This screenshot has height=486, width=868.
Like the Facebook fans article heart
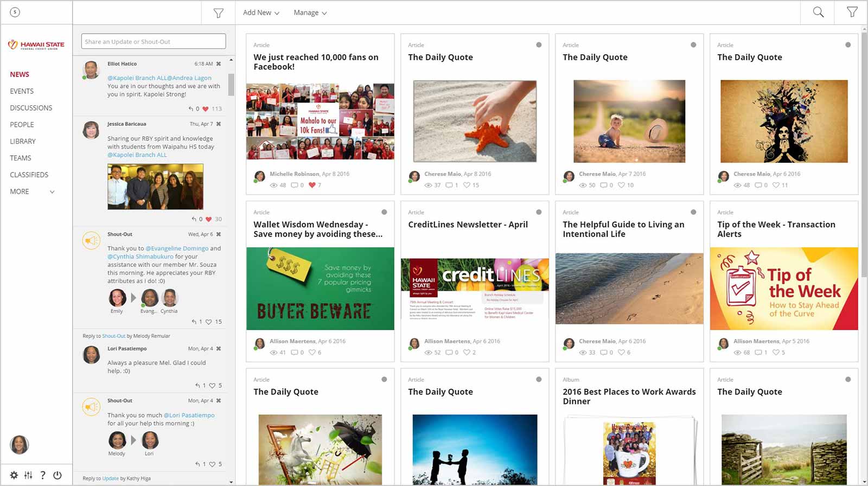312,185
